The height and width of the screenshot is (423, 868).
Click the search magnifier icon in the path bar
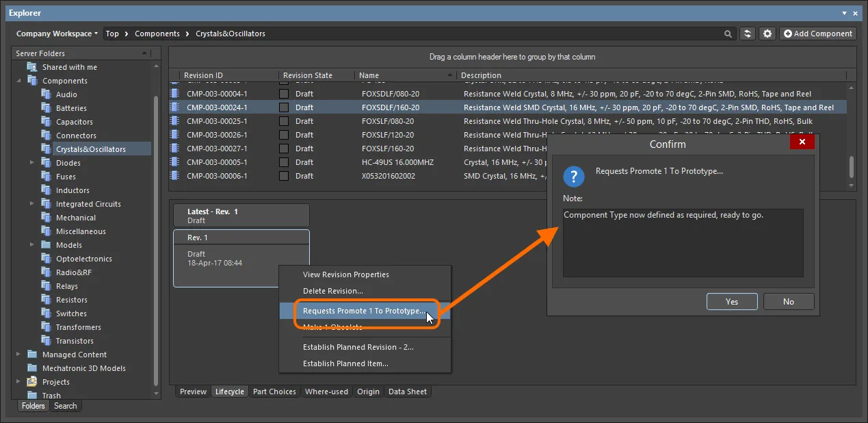coord(728,34)
